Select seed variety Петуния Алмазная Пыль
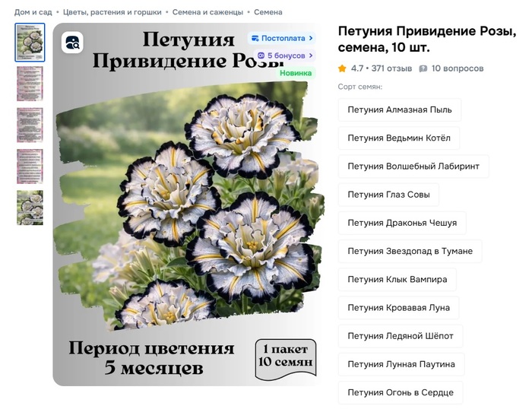The width and height of the screenshot is (532, 409). click(x=399, y=109)
